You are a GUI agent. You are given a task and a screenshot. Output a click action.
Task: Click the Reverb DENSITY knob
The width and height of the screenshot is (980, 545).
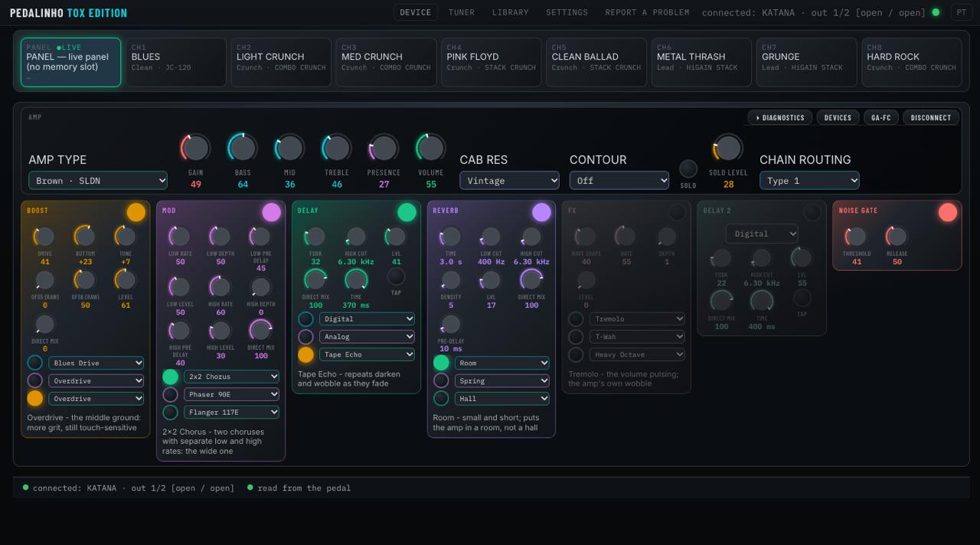pyautogui.click(x=451, y=280)
